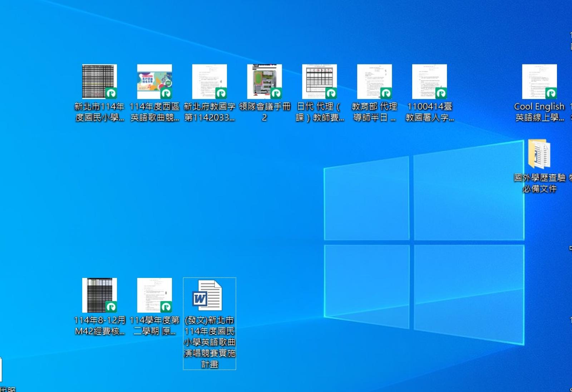Open the 國外學歷查驗必備文件 folder icon
Image resolution: width=572 pixels, height=392 pixels.
pyautogui.click(x=539, y=154)
